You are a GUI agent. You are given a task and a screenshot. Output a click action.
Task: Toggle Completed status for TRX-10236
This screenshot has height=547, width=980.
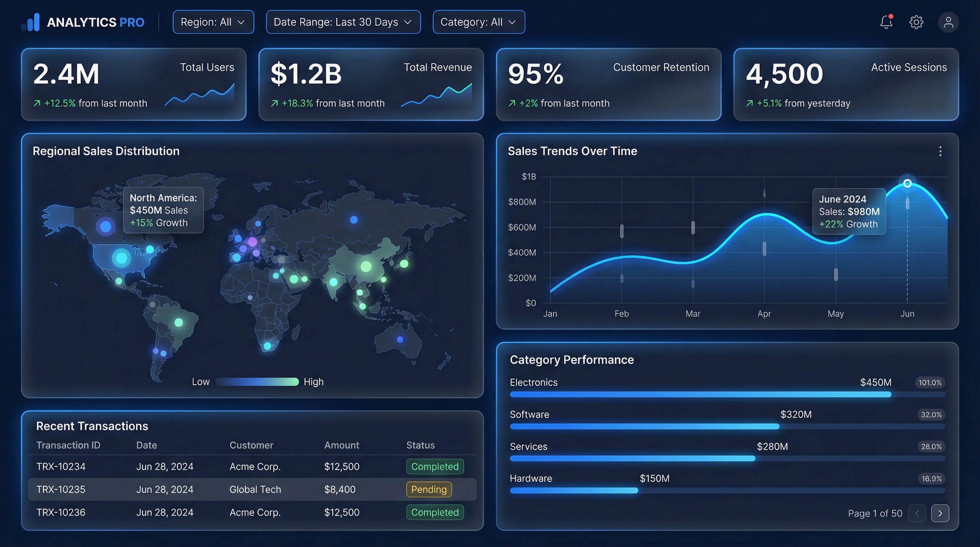tap(435, 512)
